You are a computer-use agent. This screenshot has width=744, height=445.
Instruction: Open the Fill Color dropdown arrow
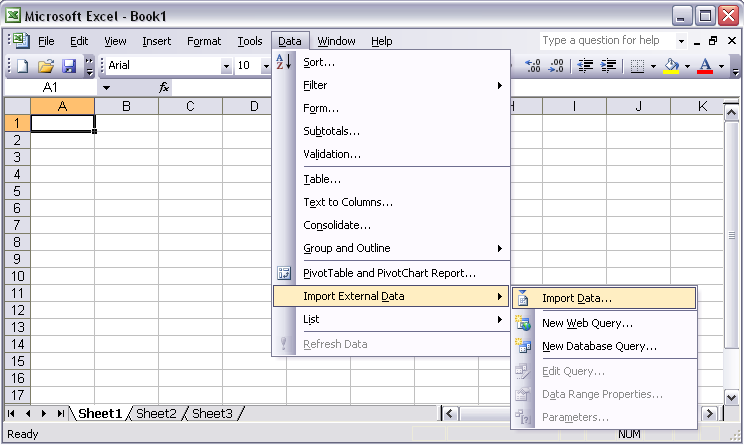(687, 66)
